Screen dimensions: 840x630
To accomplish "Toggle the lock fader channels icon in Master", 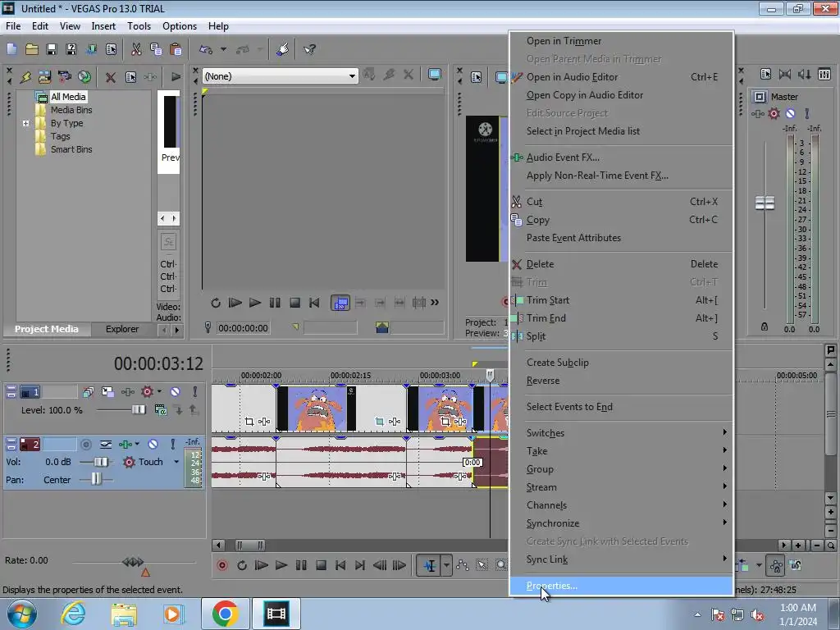I will pos(765,326).
